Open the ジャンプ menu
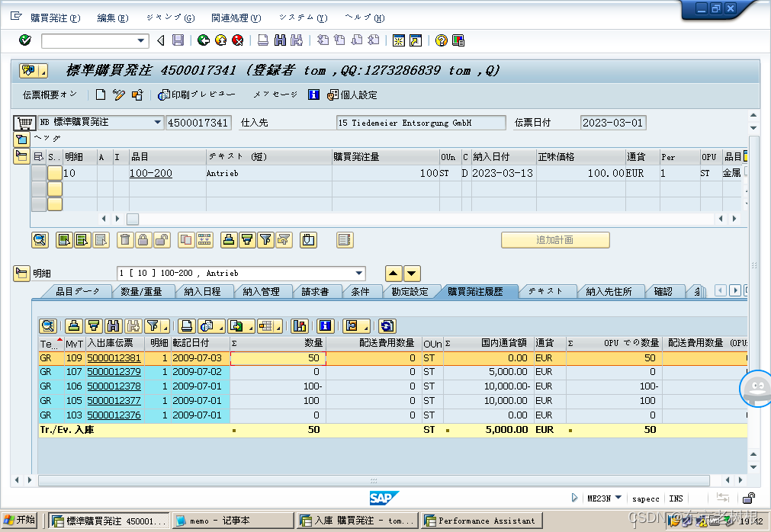Image resolution: width=771 pixels, height=532 pixels. [169, 18]
